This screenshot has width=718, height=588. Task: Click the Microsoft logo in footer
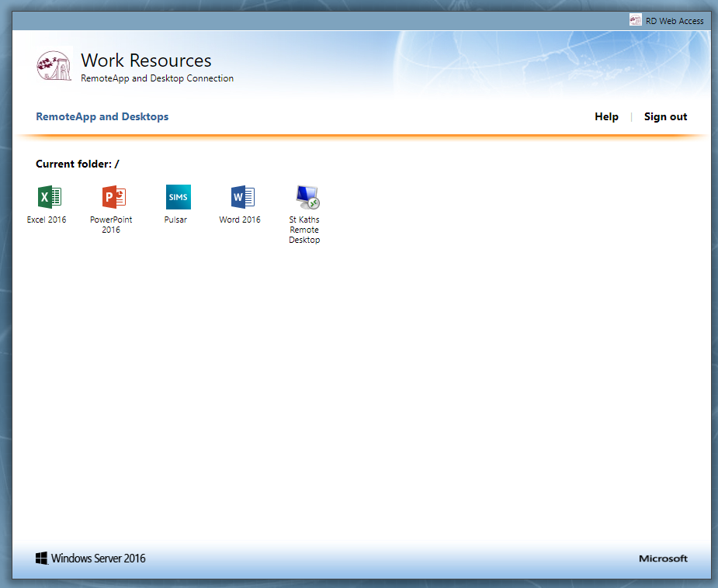[663, 559]
